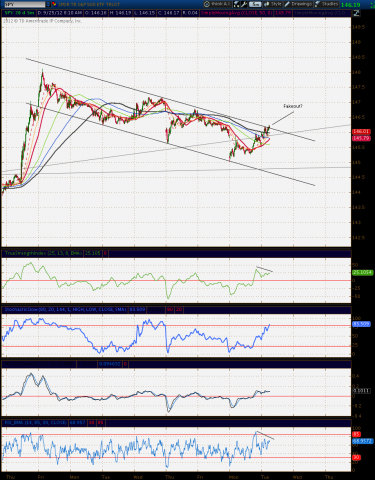This screenshot has width=375, height=480.
Task: Click the red 146.01 price bubble
Action: pyautogui.click(x=361, y=132)
